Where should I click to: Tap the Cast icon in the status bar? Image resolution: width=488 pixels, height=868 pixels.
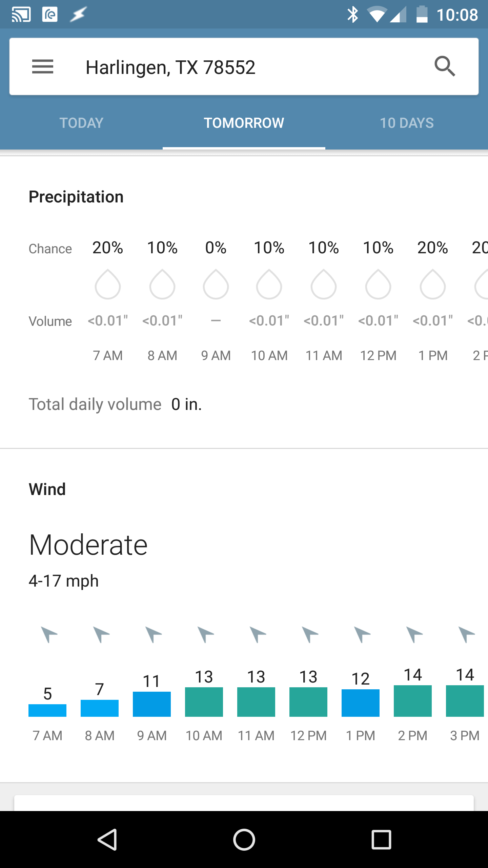click(21, 14)
